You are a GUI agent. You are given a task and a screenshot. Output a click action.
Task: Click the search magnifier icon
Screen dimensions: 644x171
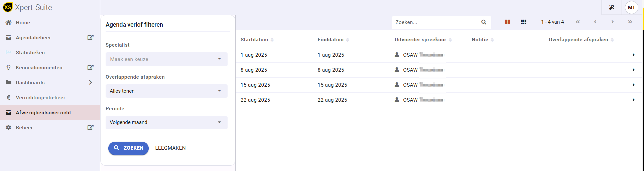(484, 22)
